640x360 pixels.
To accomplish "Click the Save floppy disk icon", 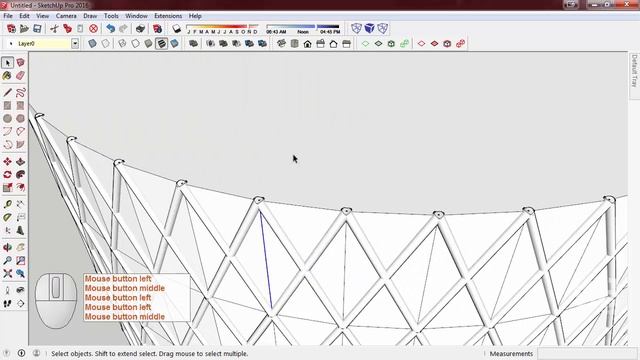I will (x=37, y=29).
